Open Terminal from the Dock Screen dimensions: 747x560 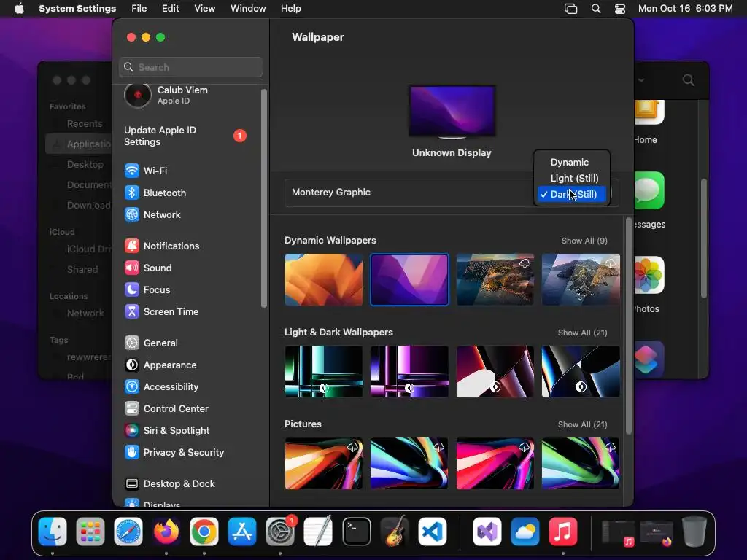click(x=356, y=531)
